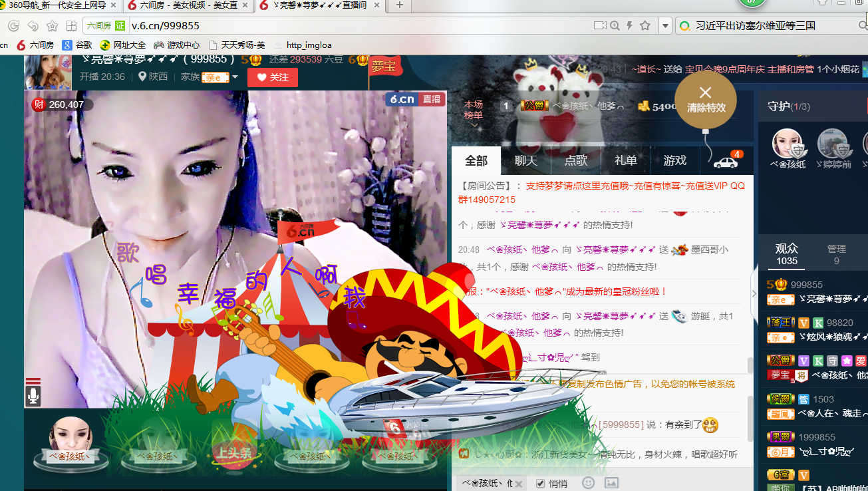The image size is (868, 491).
Task: Click user 1503 in audience list
Action: [823, 399]
